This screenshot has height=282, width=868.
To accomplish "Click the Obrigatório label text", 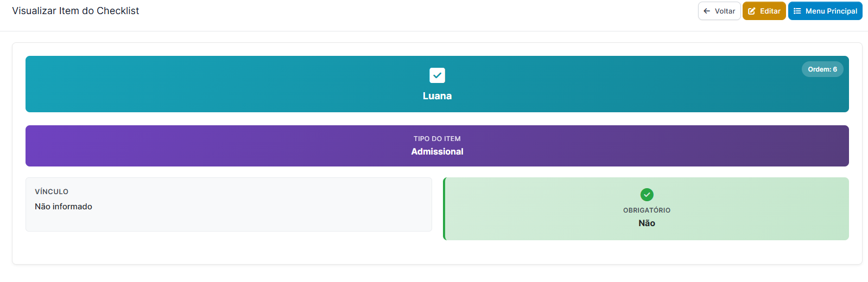I will tap(647, 210).
